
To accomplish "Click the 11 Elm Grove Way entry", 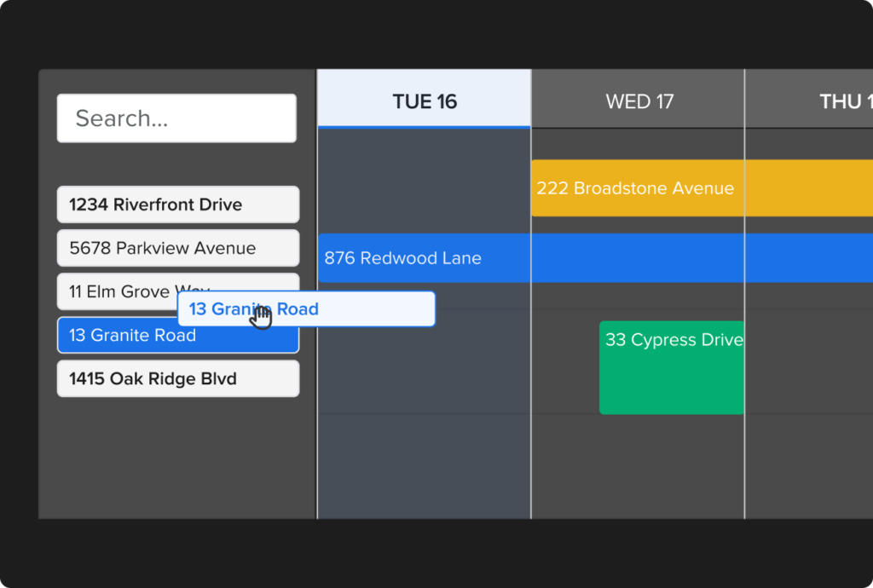I will click(x=128, y=291).
